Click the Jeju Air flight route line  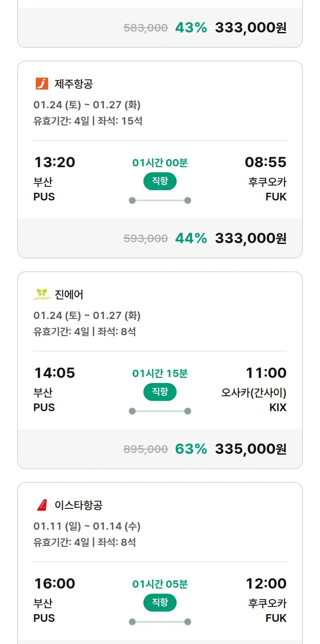[x=160, y=200]
